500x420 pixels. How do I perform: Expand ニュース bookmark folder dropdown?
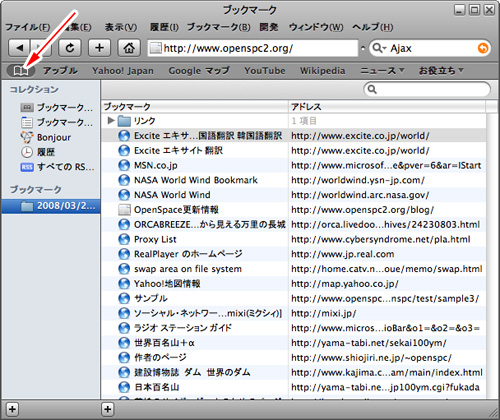coord(382,71)
